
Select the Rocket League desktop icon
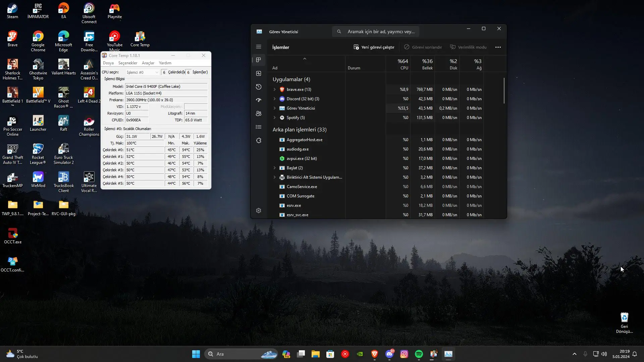(38, 154)
